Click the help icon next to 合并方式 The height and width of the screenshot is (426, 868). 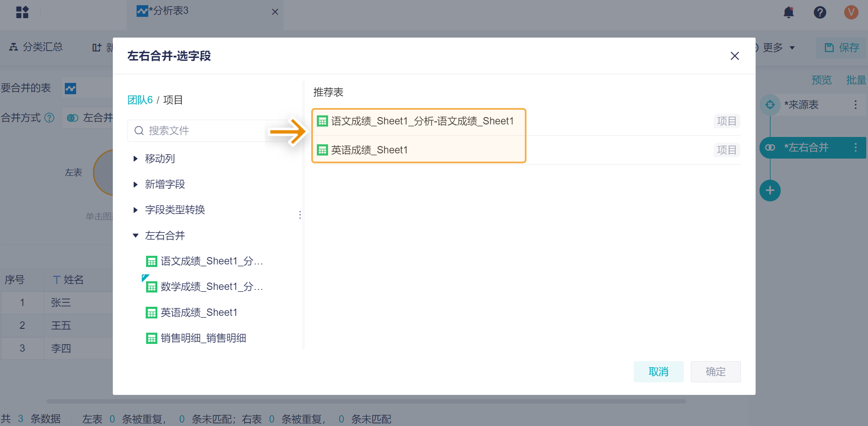[x=50, y=118]
